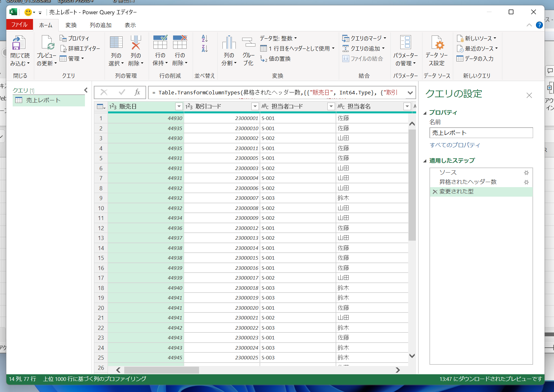This screenshot has width=554, height=392.
Task: Click the 販売日 column header
Action: click(145, 106)
